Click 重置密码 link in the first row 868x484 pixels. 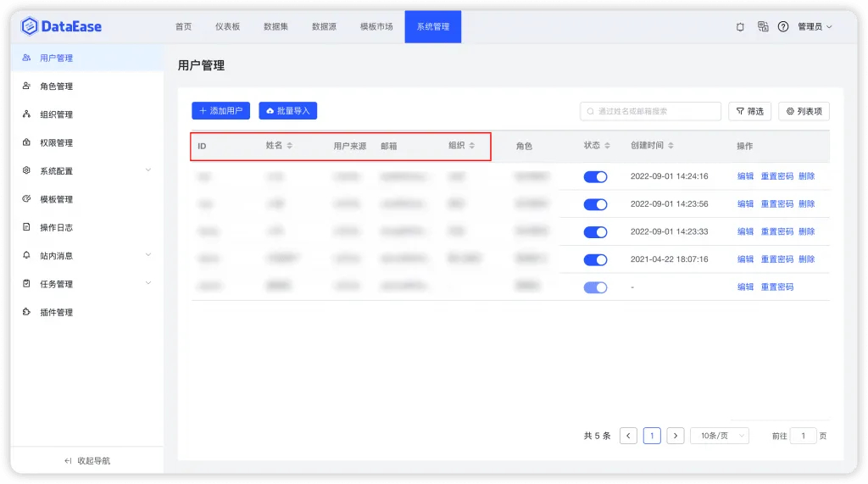(776, 176)
